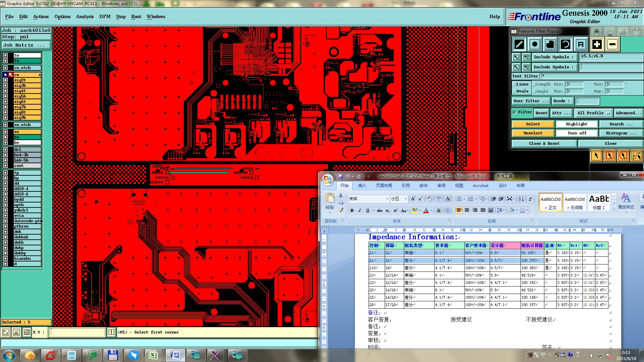
Task: Open the All Profile dropdown
Action: pyautogui.click(x=593, y=113)
